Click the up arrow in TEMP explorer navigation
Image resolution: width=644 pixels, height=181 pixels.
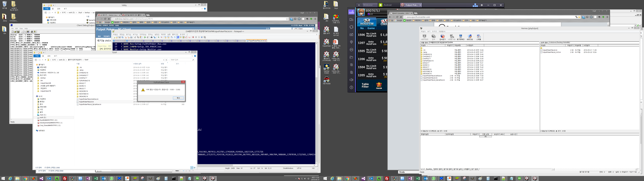coord(45,60)
